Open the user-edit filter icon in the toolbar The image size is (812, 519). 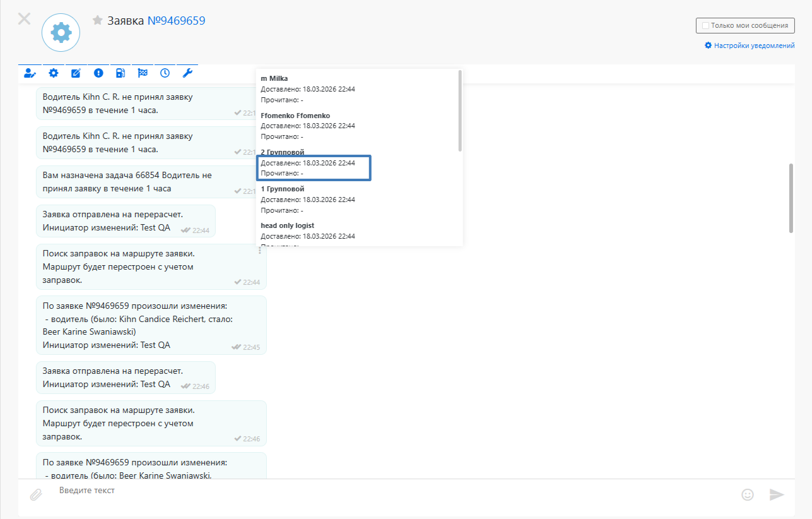30,73
